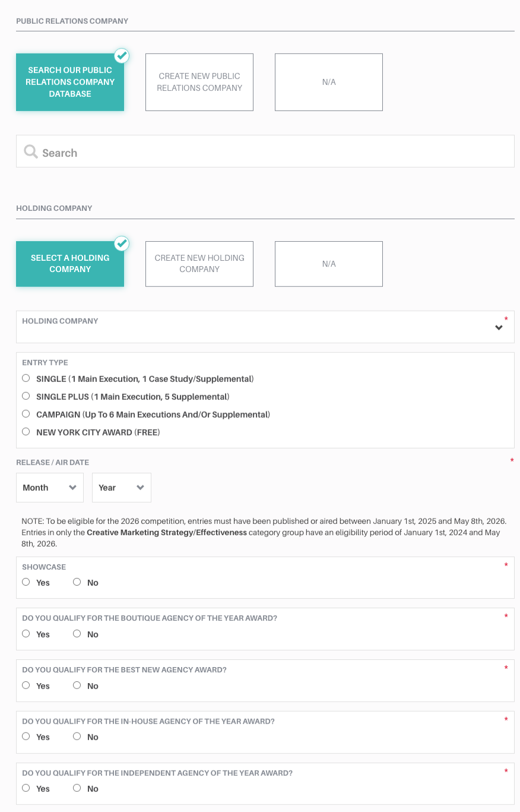Choose Yes for Independent Agency of the Year
The width and height of the screenshot is (520, 812).
click(x=26, y=788)
